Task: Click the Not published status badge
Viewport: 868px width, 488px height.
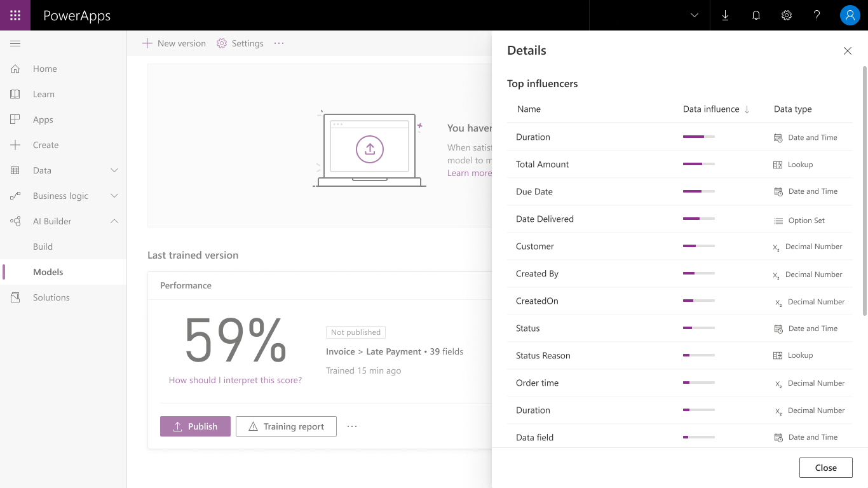Action: (x=356, y=332)
